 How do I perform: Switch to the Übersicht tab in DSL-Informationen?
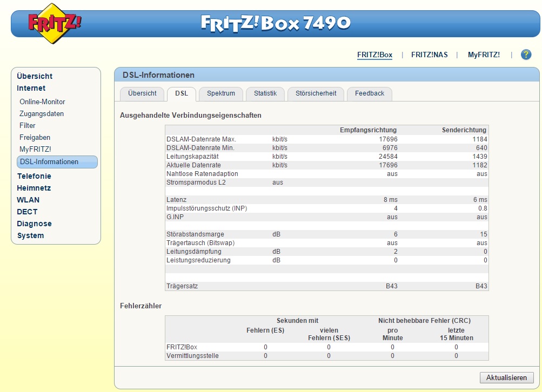point(142,93)
